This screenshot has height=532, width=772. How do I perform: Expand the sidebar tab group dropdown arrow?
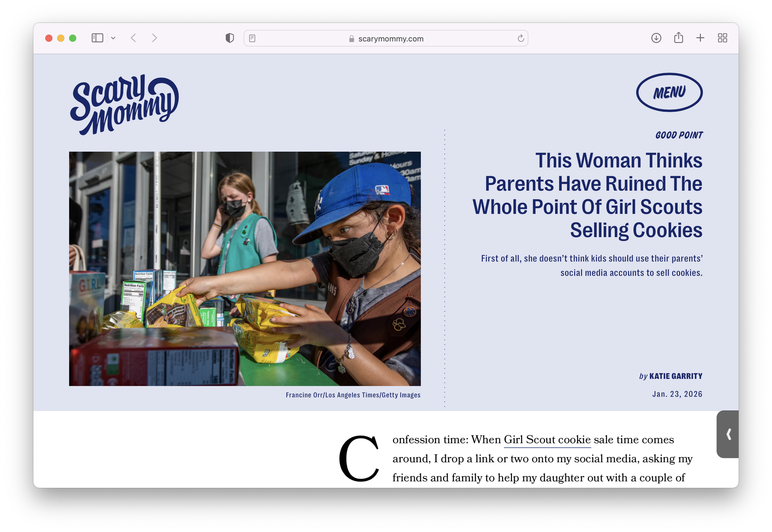pos(113,38)
